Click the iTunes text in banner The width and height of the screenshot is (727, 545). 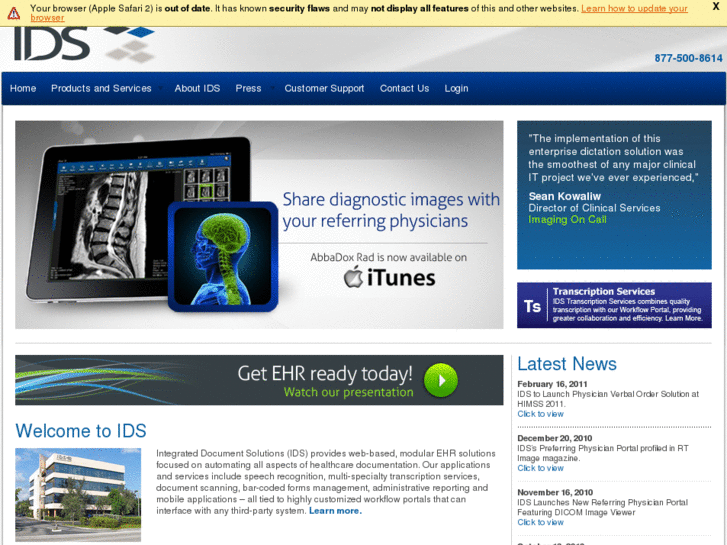(x=401, y=278)
